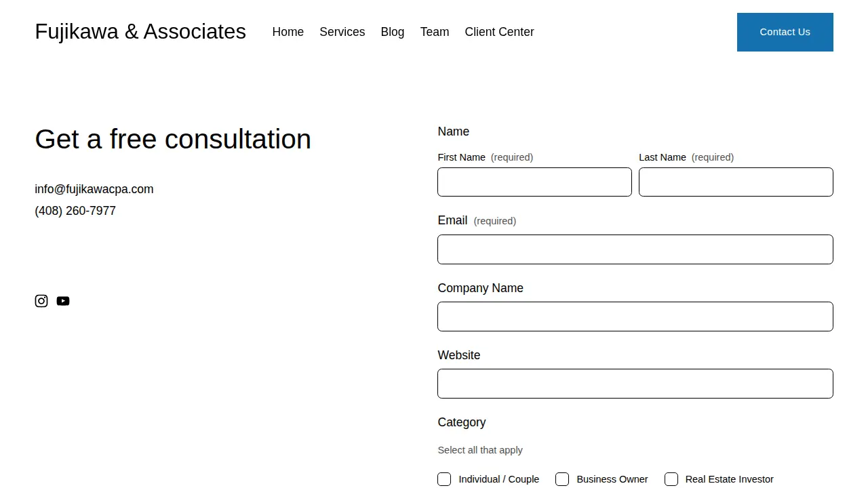Viewport: 868px width, 488px height.
Task: Open the Blog menu item
Action: [x=393, y=32]
